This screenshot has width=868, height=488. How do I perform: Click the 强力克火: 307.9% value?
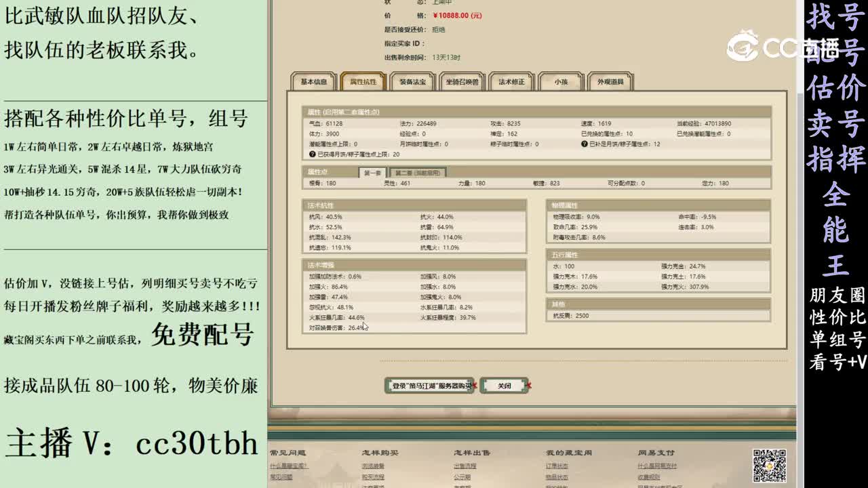pyautogui.click(x=686, y=287)
